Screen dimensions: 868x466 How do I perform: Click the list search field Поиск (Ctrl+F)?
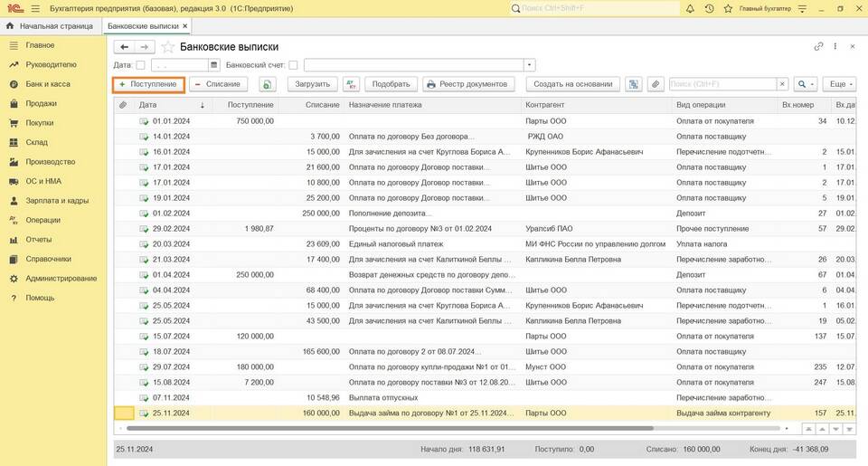click(722, 84)
